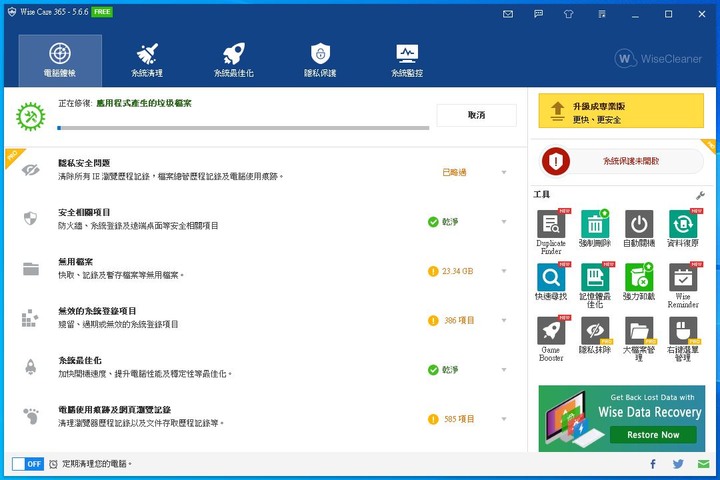
Task: Switch to the 隱私保護 privacy protector tab
Action: (320, 60)
